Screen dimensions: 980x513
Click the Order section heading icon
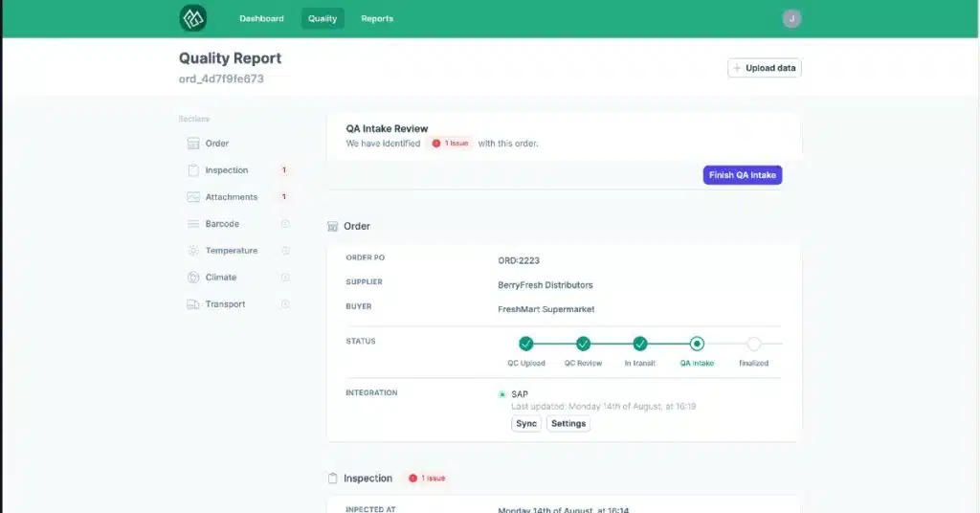(x=332, y=226)
